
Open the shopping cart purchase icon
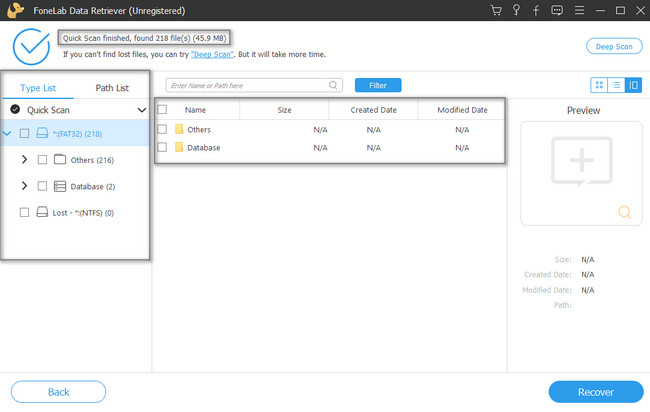point(496,10)
